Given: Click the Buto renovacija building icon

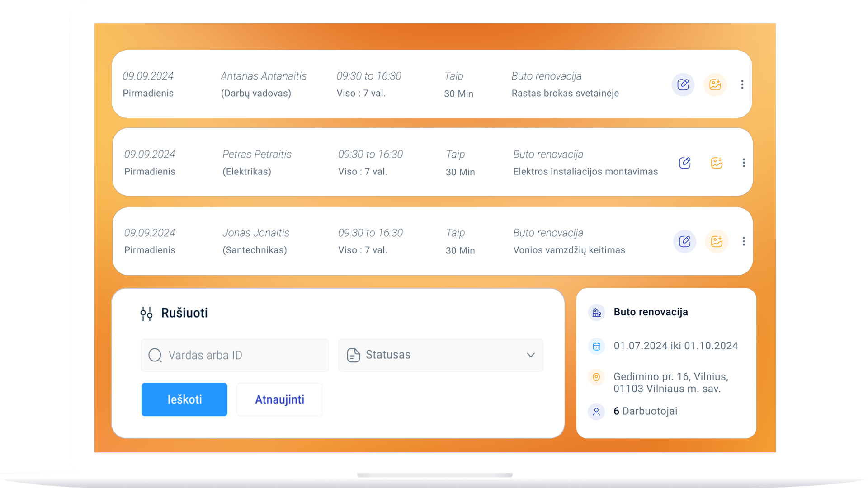Looking at the screenshot, I should pos(596,312).
